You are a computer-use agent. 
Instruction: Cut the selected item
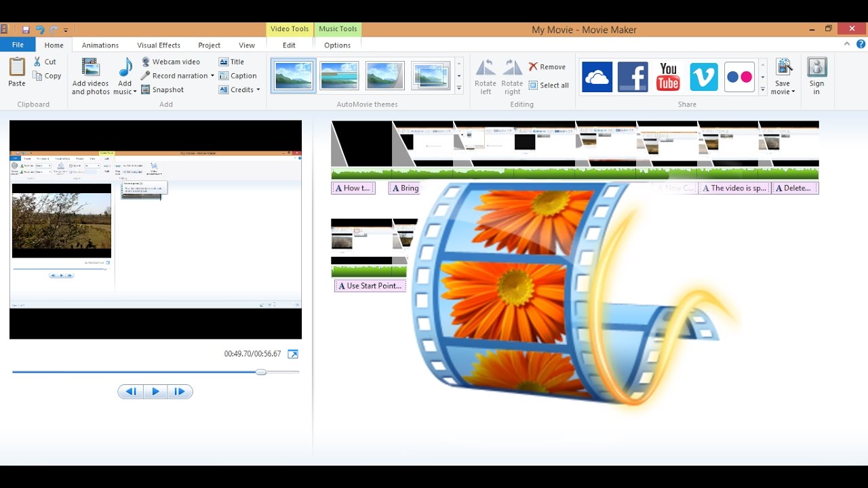click(45, 62)
